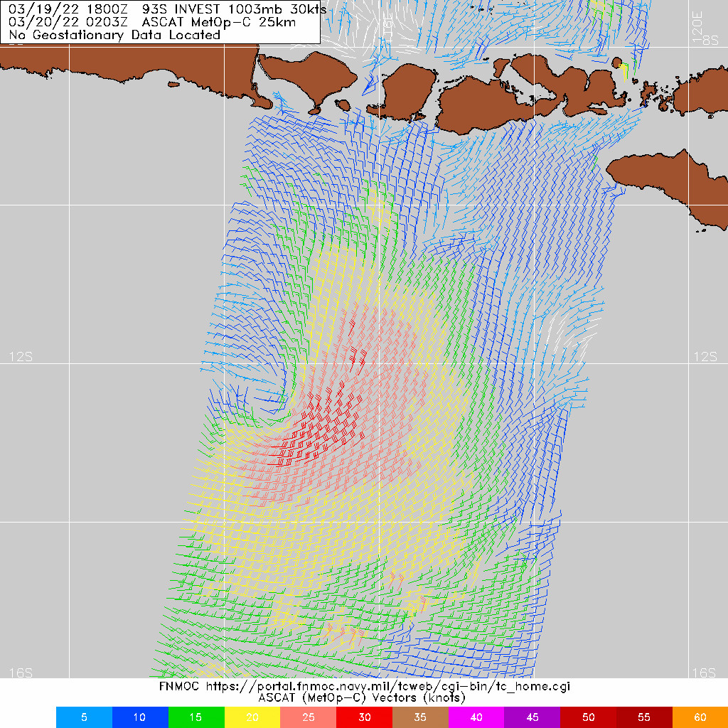The height and width of the screenshot is (728, 728).
Task: Pick the 20 knots yellow legend swatch
Action: pyautogui.click(x=252, y=717)
